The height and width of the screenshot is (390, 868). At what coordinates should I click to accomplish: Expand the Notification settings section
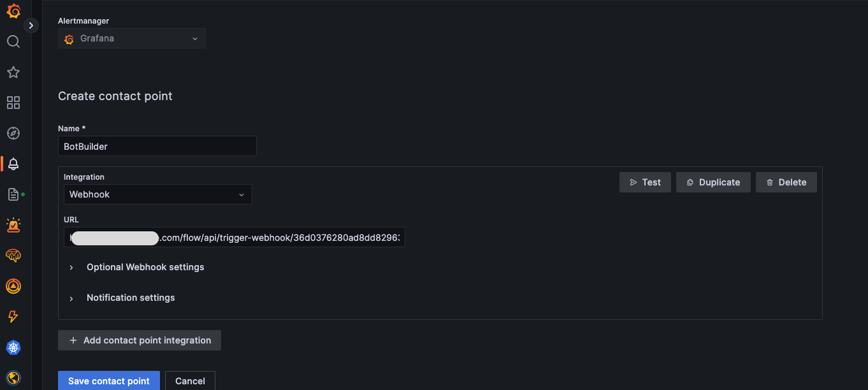[131, 298]
